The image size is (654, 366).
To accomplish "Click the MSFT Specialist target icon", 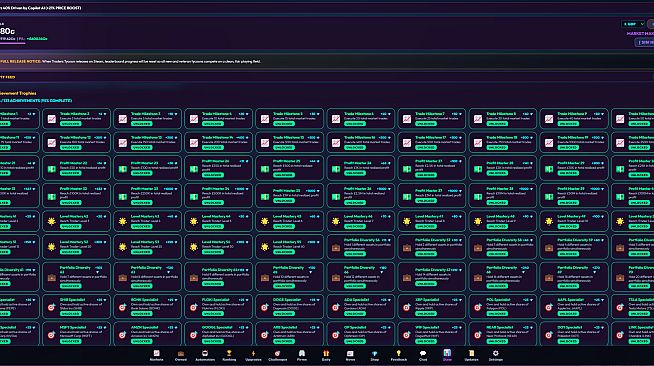I will (x=52, y=335).
